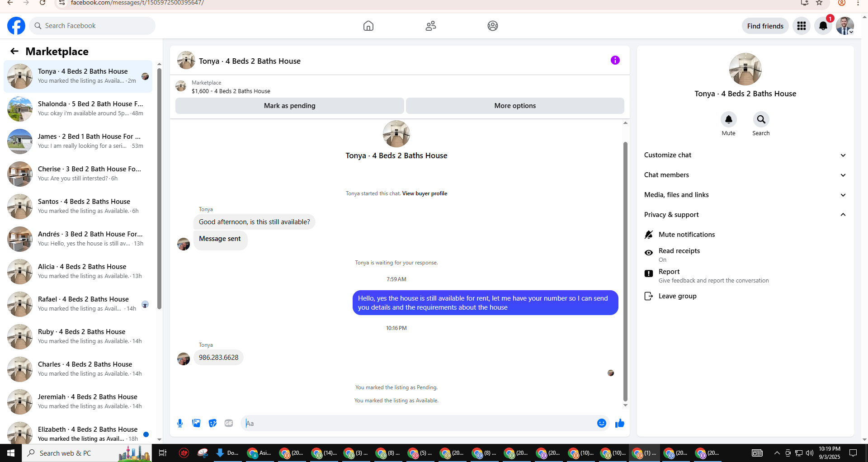Click the phone number message 986.283.6628
Screen dimensions: 868x462
click(218, 358)
